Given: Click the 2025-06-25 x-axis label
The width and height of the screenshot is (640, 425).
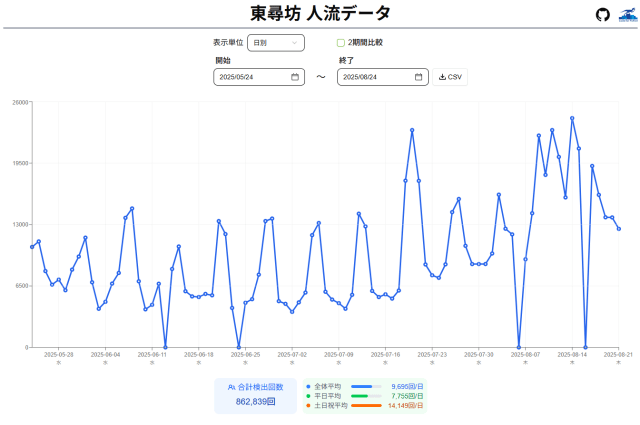Looking at the screenshot, I should (x=245, y=355).
